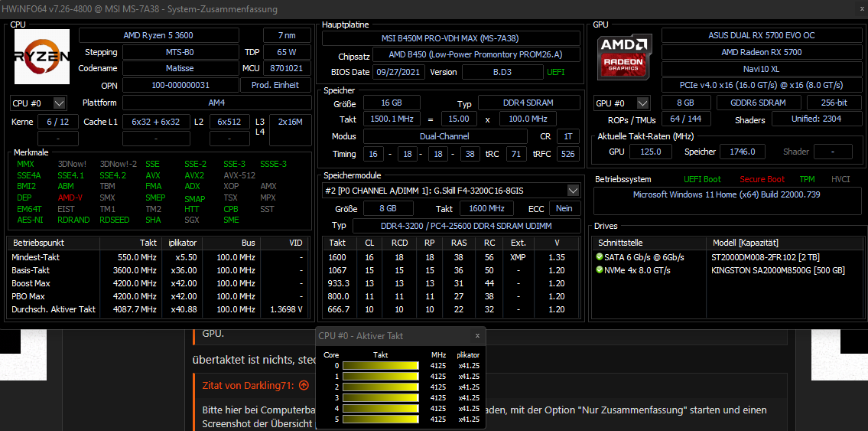Click the Secure Boot label
This screenshot has width=868, height=431.
(x=762, y=179)
